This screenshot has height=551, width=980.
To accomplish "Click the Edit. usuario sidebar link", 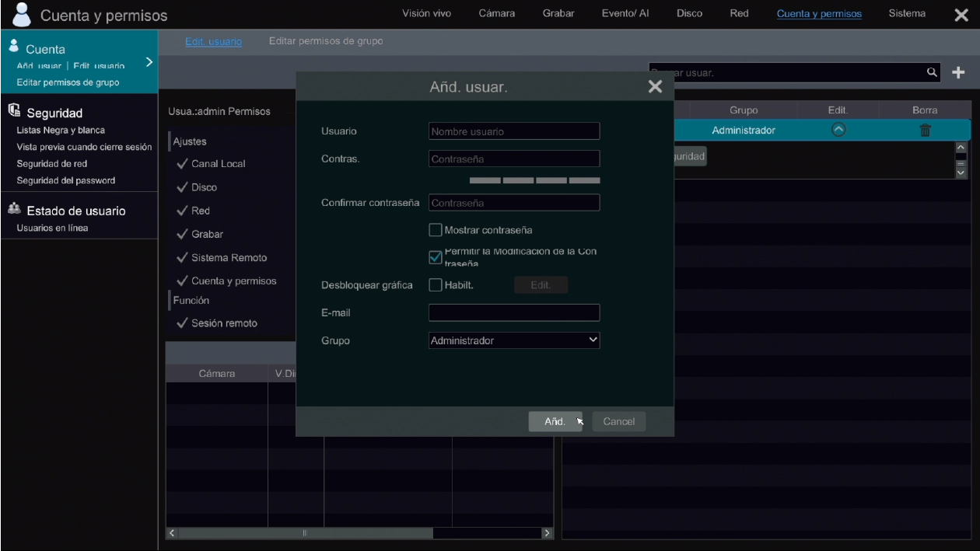I will pos(99,66).
